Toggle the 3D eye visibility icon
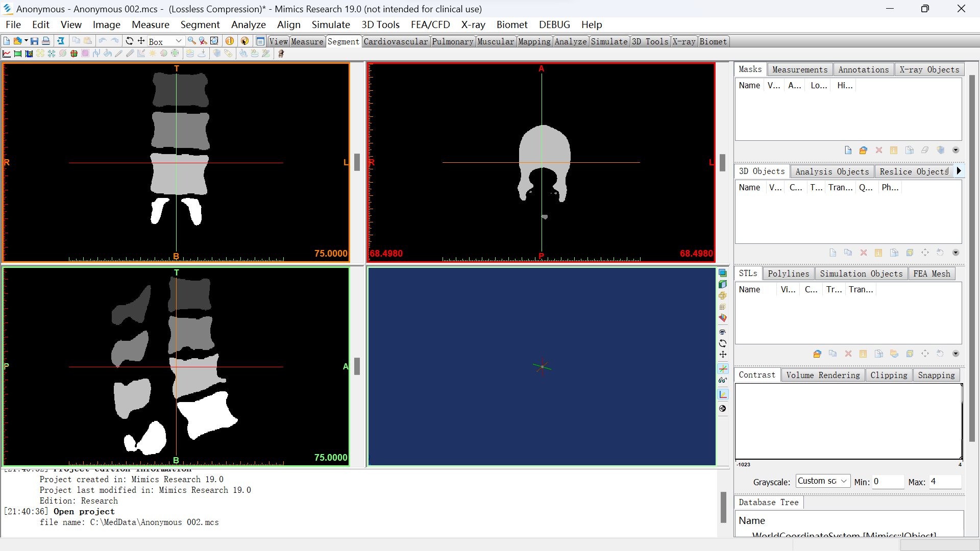 [722, 332]
